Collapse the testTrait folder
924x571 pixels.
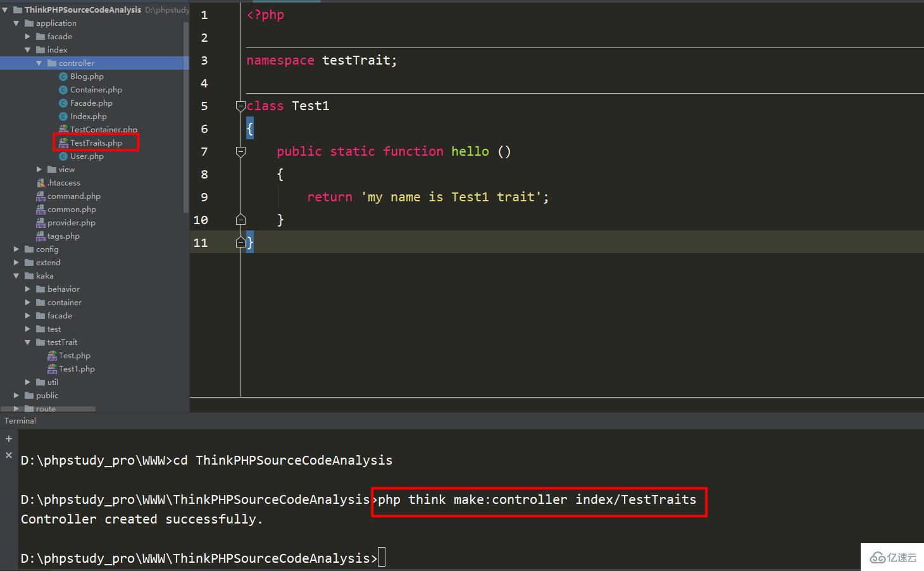[28, 342]
